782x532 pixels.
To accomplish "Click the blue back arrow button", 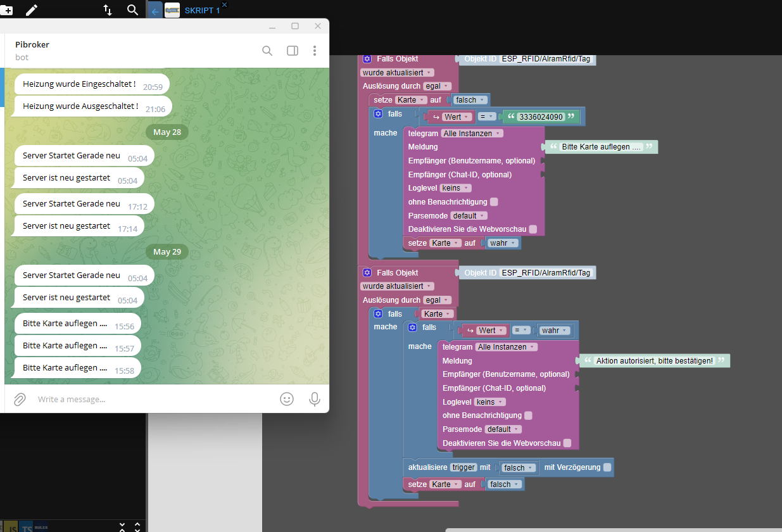I will pos(155,11).
